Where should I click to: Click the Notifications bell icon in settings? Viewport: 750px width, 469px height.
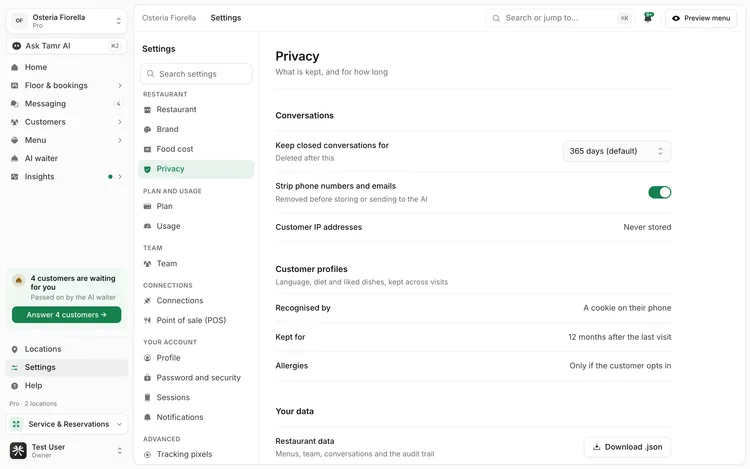click(147, 417)
